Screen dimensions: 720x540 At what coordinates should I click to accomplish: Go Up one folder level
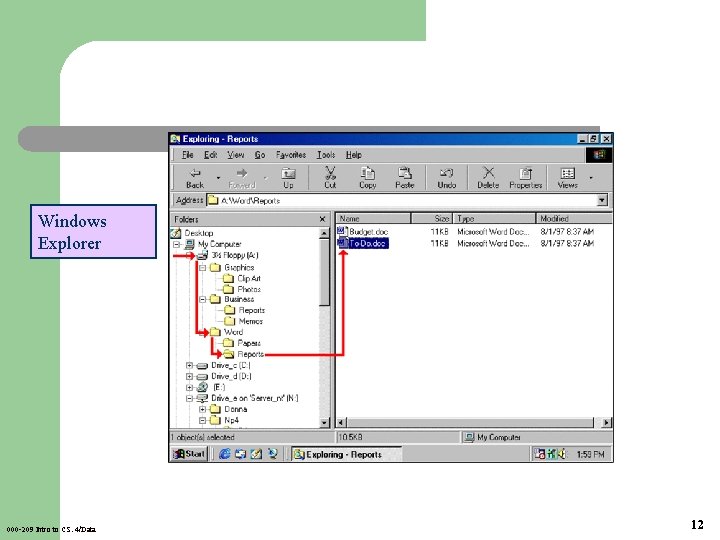click(288, 178)
